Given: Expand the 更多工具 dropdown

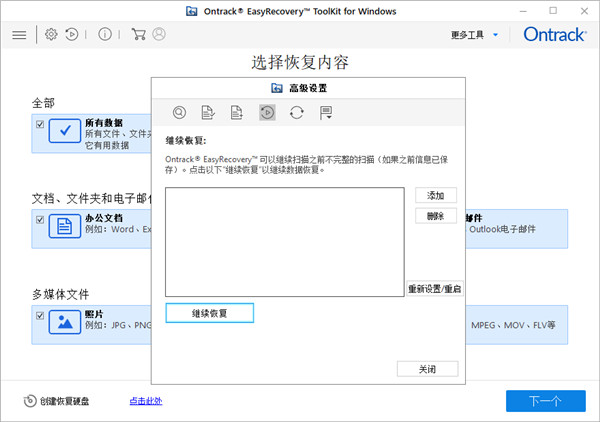Looking at the screenshot, I should (474, 35).
